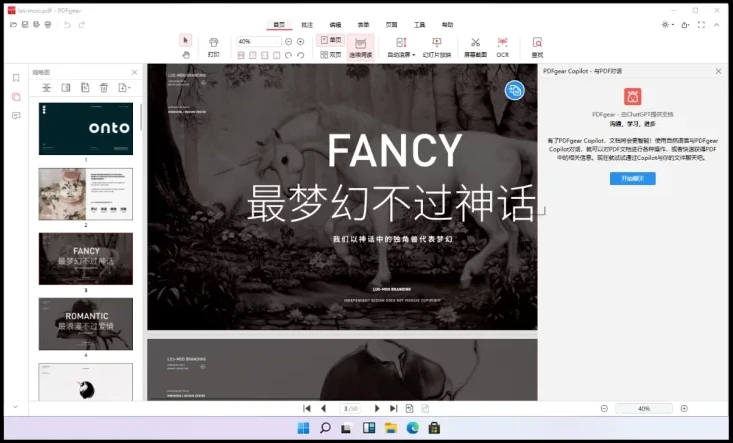Open the 打印 print command
Screen dimensions: 733x443
[214, 48]
